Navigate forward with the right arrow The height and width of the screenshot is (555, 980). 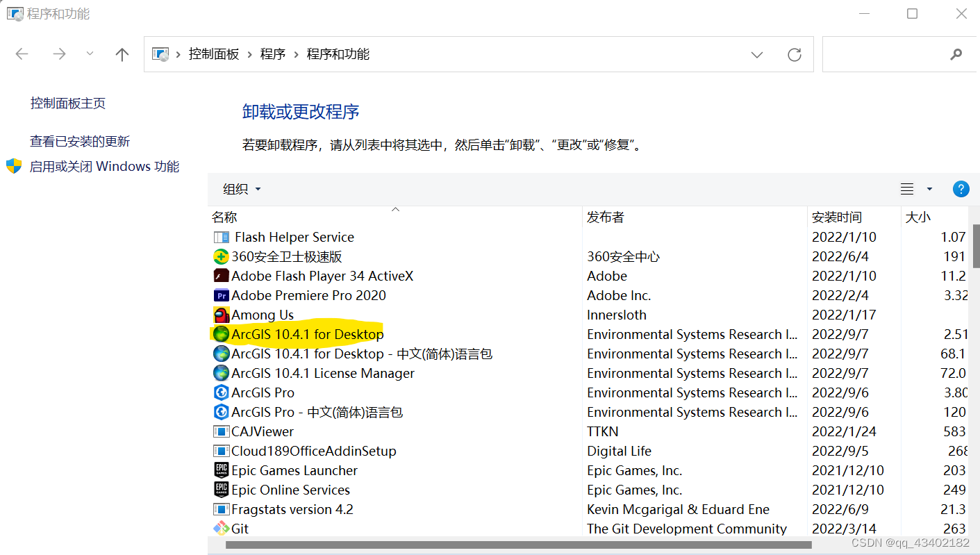tap(60, 54)
